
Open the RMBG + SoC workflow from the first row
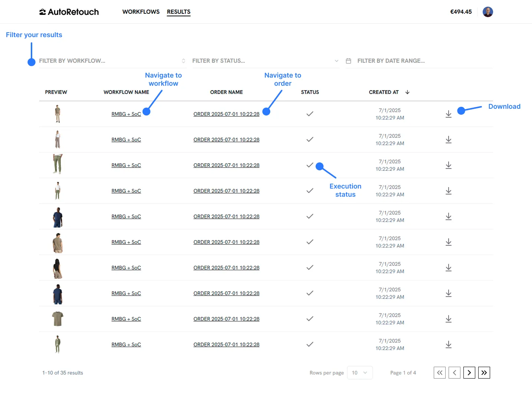(126, 114)
